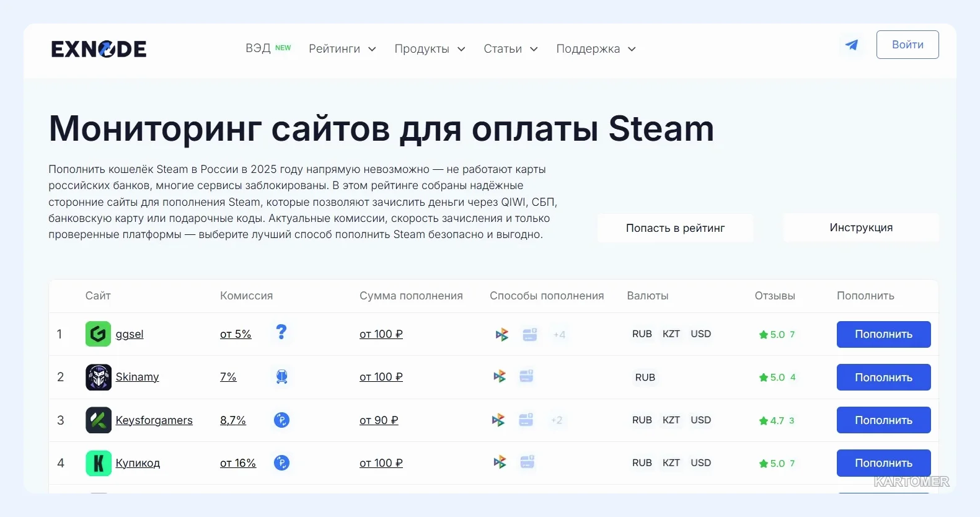The height and width of the screenshot is (517, 980).
Task: Click the SBP payment icon in ggsel row
Action: [502, 335]
